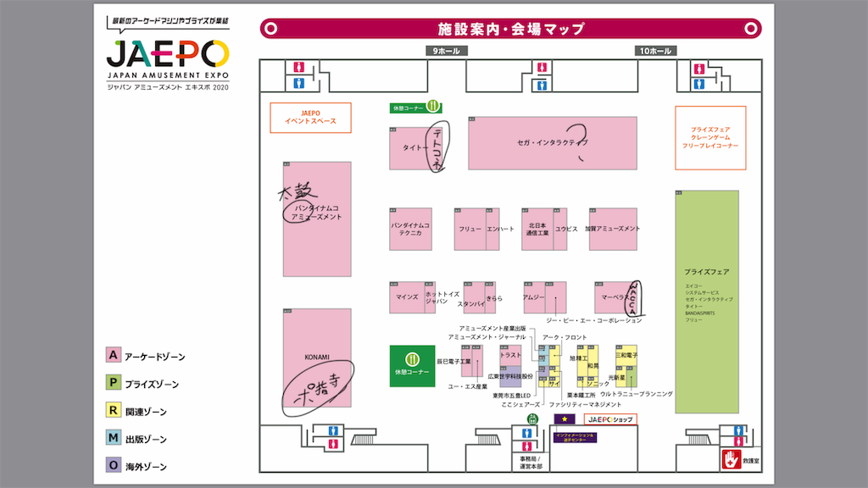
Task: Click the プライズフェア heading in green zone
Action: tap(706, 272)
